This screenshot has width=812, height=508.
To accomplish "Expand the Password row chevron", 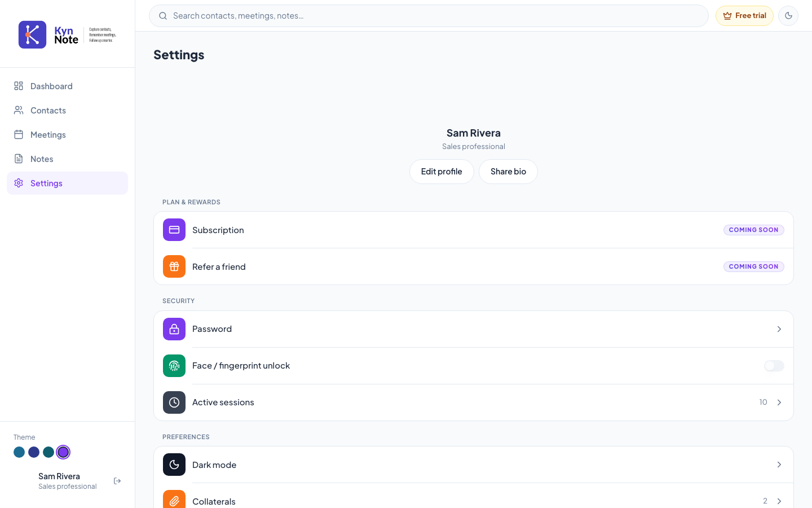I will point(779,329).
